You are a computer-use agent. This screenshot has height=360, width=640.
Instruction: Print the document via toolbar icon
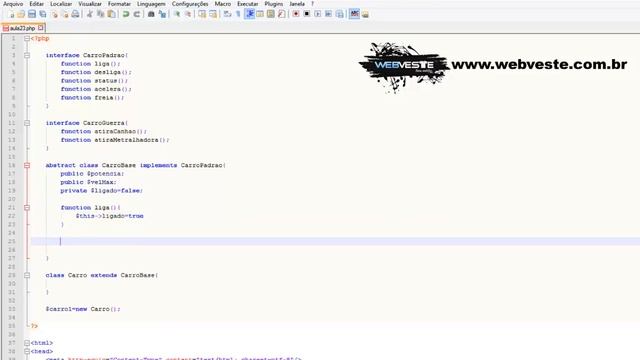click(x=76, y=14)
